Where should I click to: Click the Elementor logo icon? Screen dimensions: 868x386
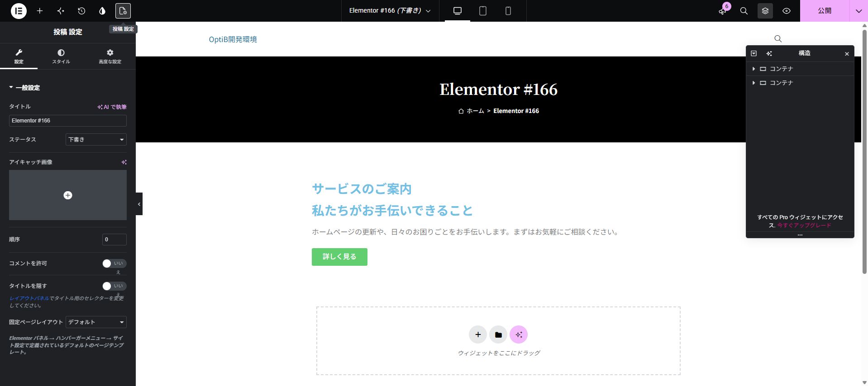click(x=19, y=11)
